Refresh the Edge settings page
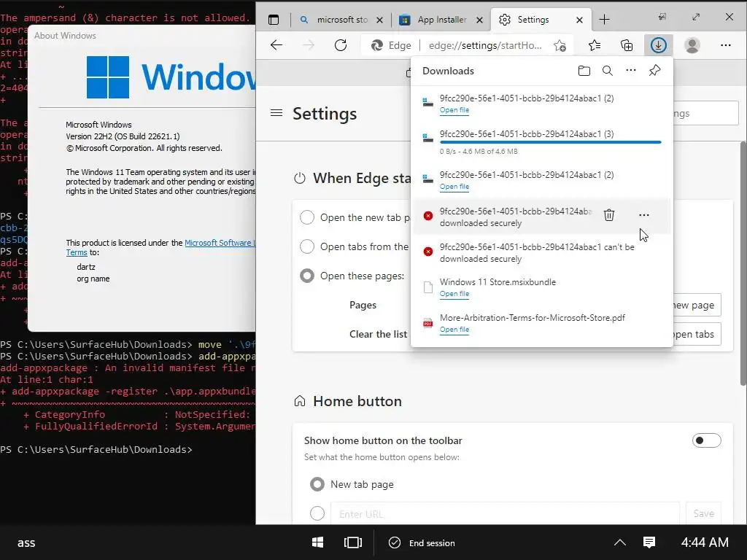This screenshot has width=747, height=560. click(x=341, y=45)
